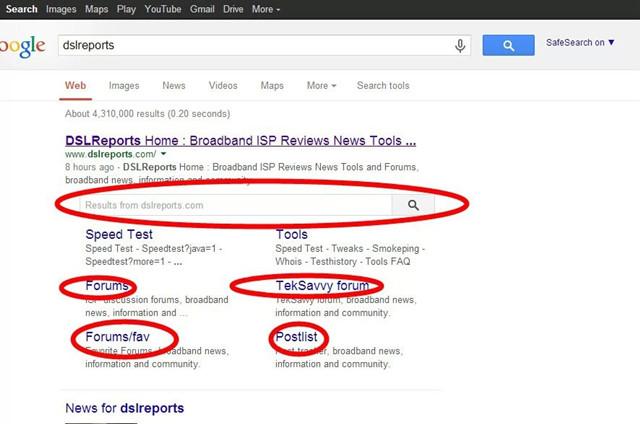This screenshot has width=640, height=424.
Task: Open the green arrow next to dslreports.com URL
Action: coord(163,154)
